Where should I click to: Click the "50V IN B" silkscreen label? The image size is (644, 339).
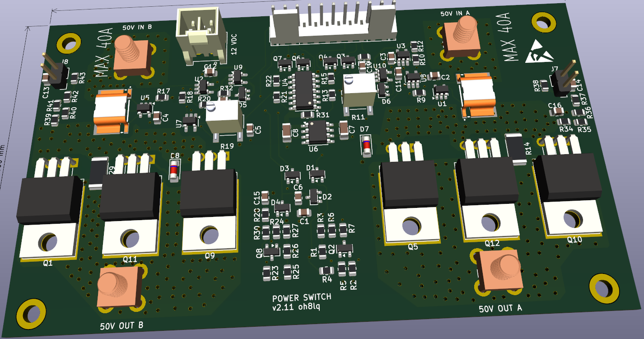pos(137,27)
